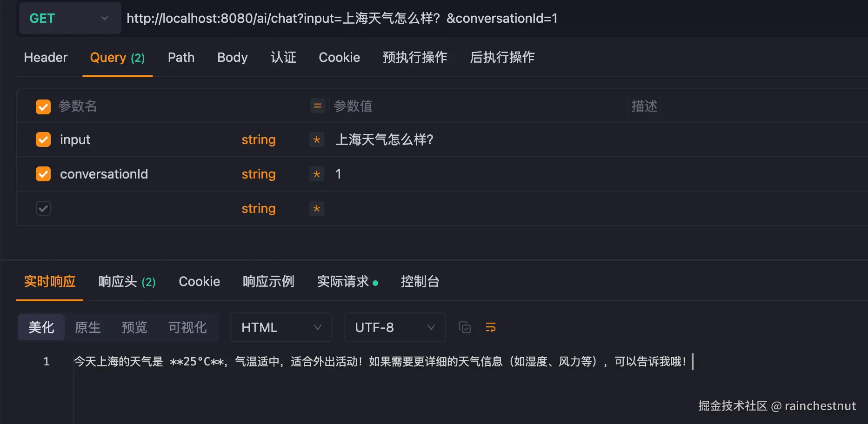
Task: Open the 控制台 tab
Action: (x=420, y=282)
